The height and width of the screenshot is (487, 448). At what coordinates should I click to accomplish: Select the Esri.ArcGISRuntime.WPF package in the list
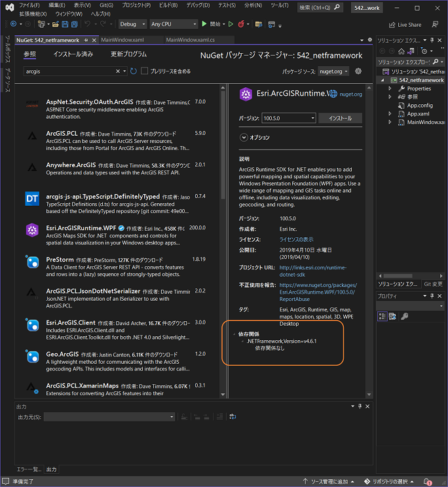point(117,235)
